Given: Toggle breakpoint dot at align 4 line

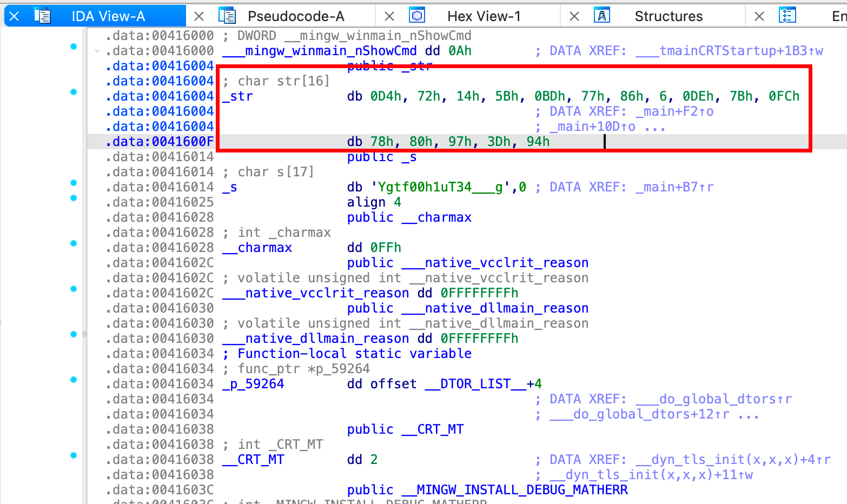Looking at the screenshot, I should tap(74, 198).
